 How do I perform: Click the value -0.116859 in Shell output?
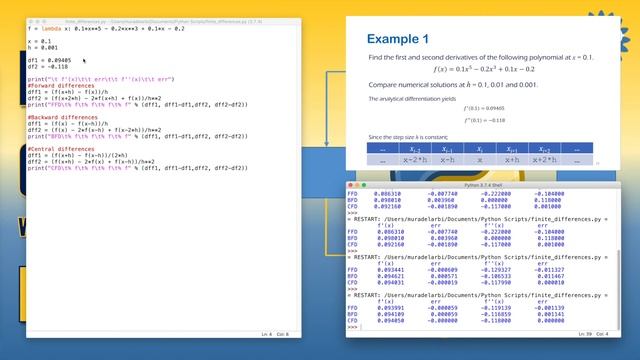pyautogui.click(x=496, y=314)
